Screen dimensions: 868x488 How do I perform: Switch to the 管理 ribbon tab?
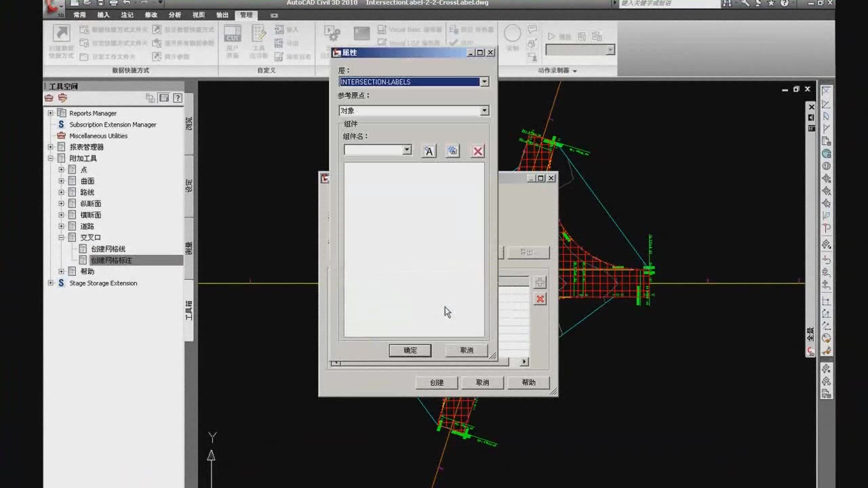click(x=245, y=14)
